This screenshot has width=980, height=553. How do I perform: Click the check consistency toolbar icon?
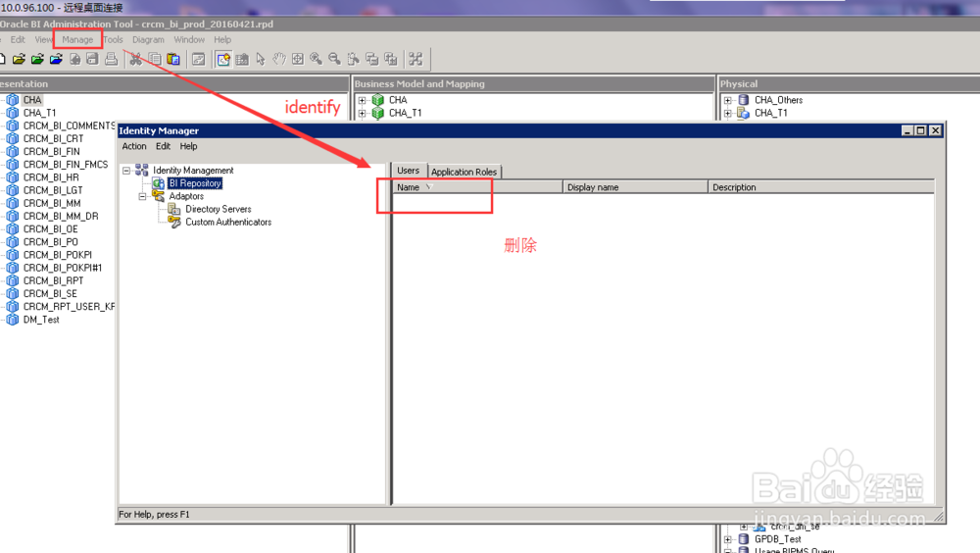coord(198,60)
